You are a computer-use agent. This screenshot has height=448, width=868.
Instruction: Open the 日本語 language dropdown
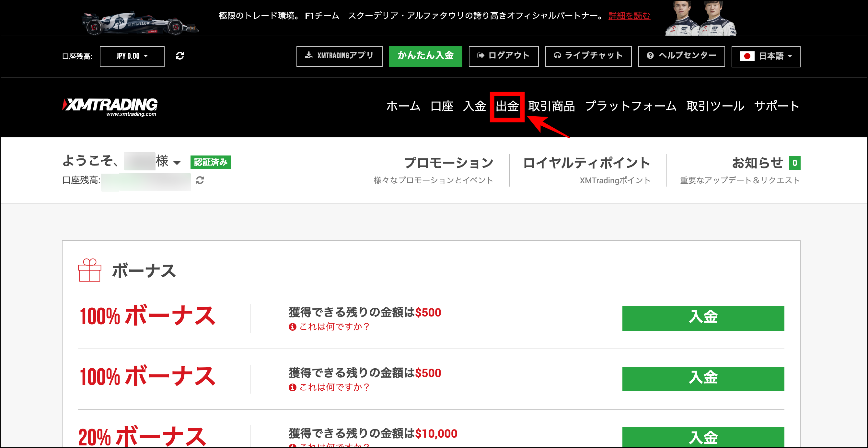pyautogui.click(x=766, y=56)
